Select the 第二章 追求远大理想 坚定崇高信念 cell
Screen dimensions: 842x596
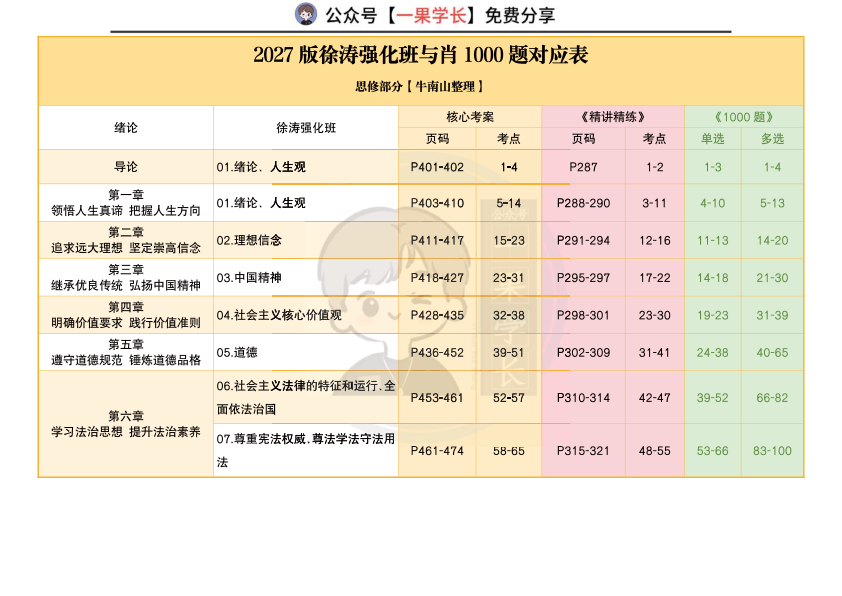[x=126, y=240]
